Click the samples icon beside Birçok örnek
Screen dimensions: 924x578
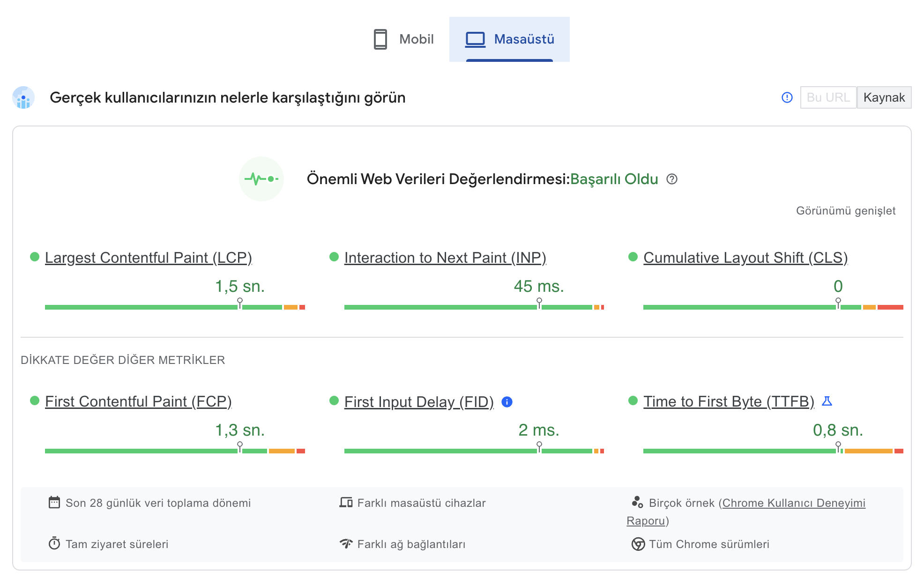[637, 502]
